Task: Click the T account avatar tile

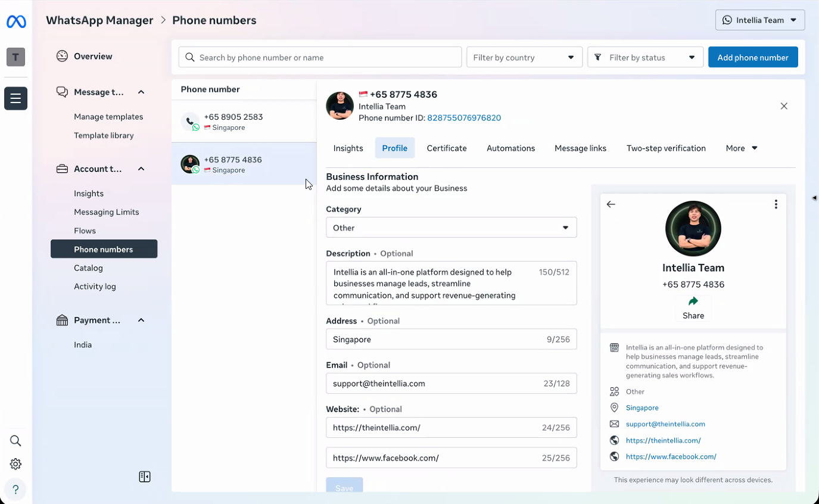Action: pyautogui.click(x=15, y=57)
